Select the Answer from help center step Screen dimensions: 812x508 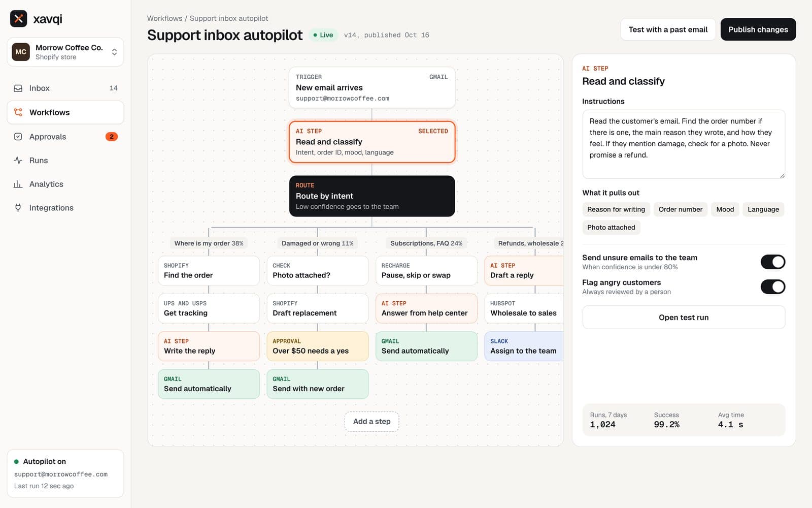coord(426,308)
